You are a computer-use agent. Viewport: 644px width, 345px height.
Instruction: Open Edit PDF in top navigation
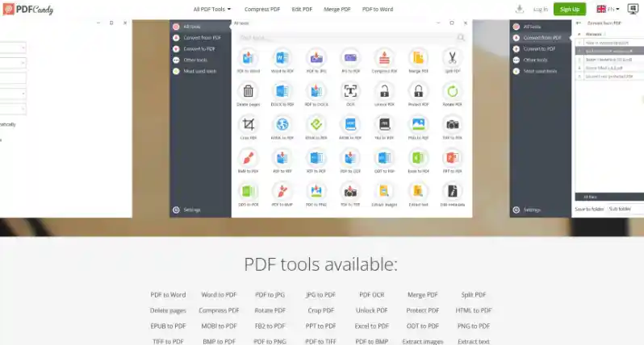pos(302,9)
